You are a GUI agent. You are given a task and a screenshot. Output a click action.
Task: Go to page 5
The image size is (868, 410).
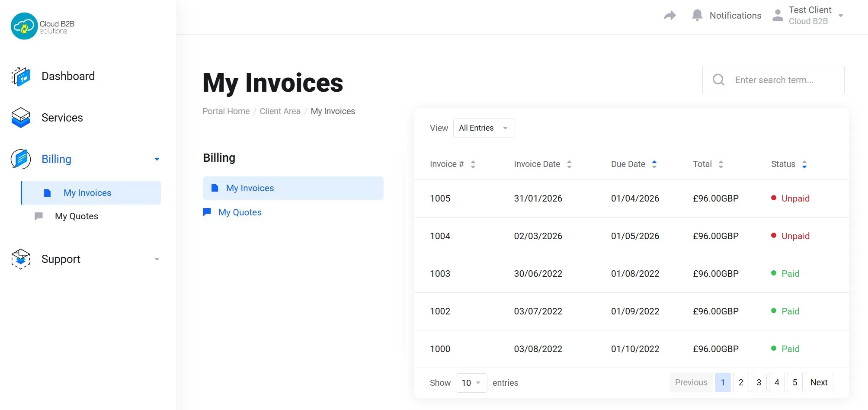pos(795,382)
